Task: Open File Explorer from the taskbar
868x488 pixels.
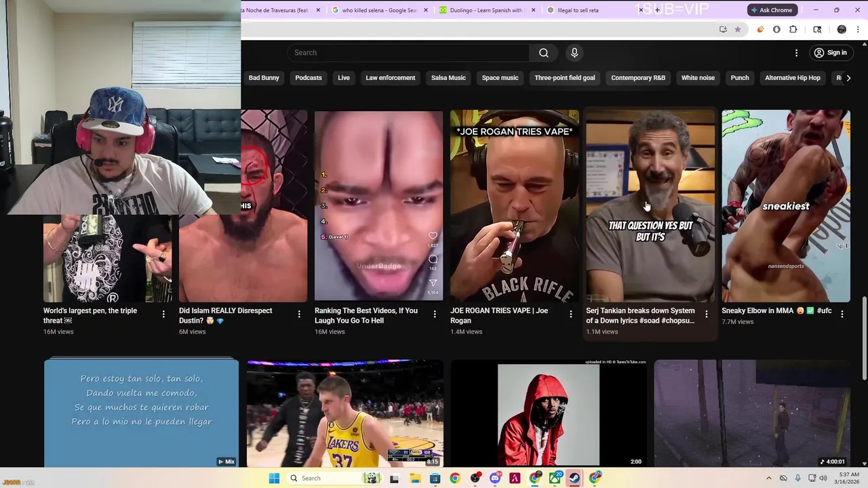Action: coord(414,479)
